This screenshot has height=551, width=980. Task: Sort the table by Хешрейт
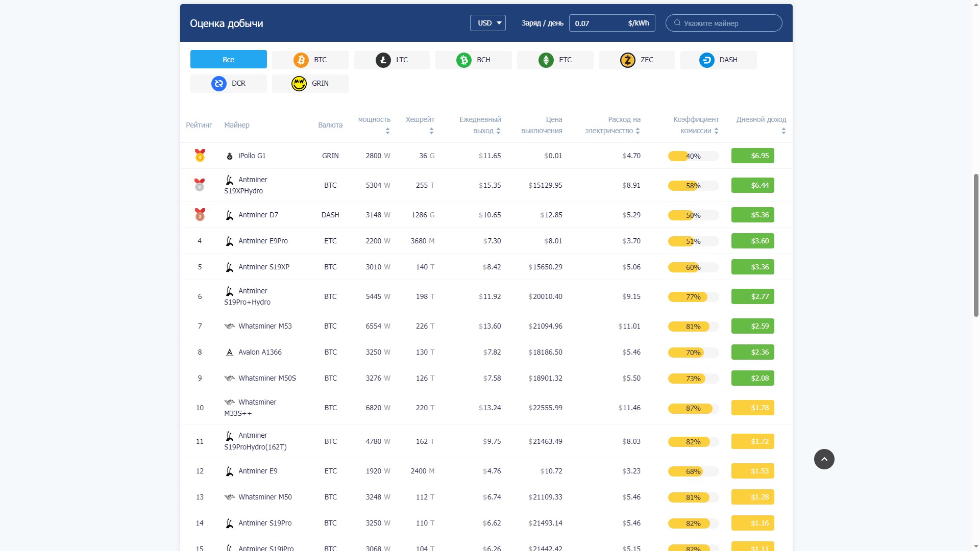click(x=431, y=131)
